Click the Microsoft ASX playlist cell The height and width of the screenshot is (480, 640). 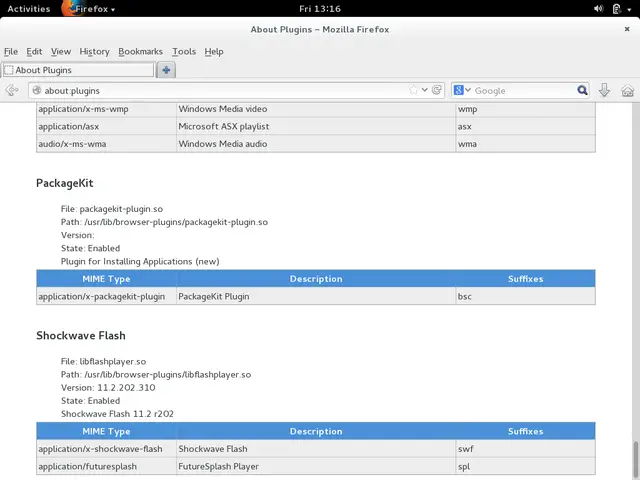click(316, 127)
